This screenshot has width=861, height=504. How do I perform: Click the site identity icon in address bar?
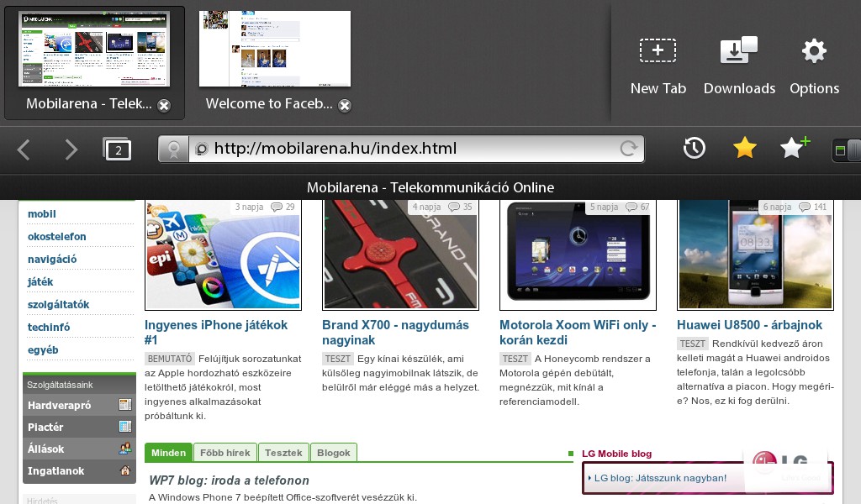point(173,149)
